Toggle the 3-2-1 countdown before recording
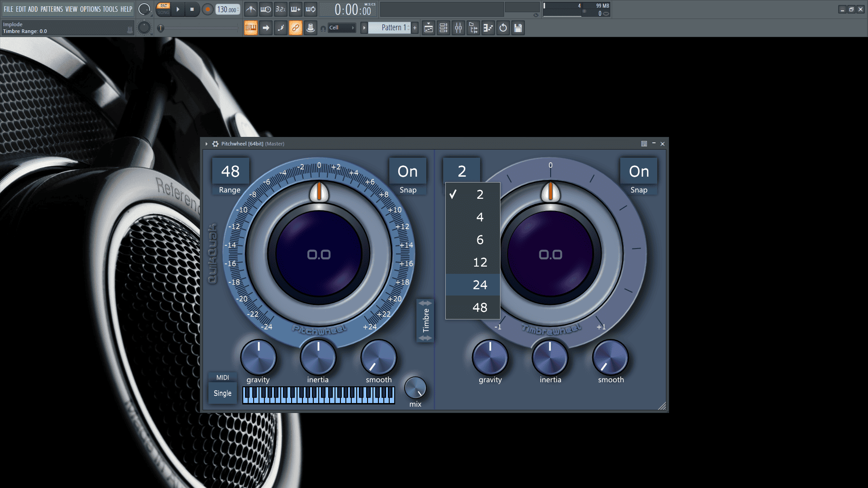This screenshot has width=868, height=488. (281, 9)
